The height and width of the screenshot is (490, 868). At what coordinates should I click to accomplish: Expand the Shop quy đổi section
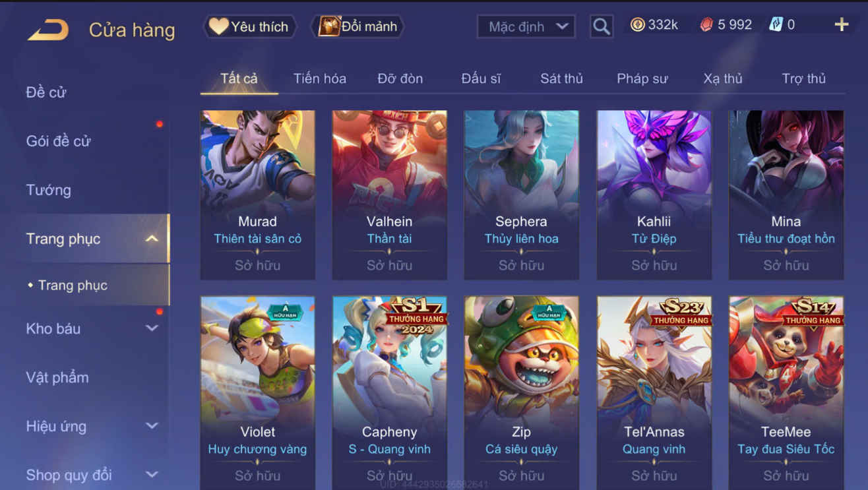pyautogui.click(x=152, y=474)
